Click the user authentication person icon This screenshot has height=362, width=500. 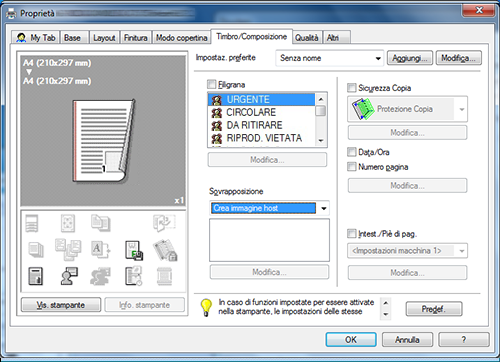(x=69, y=276)
